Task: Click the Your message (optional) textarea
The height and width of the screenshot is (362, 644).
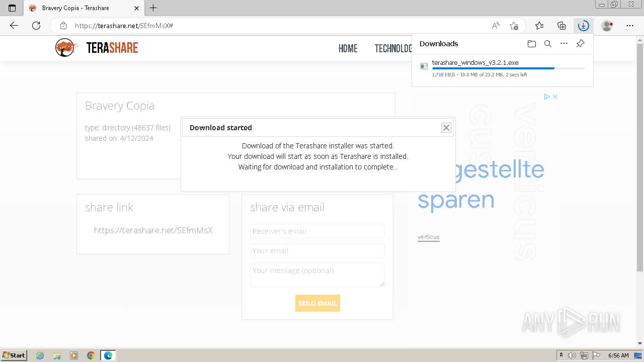Action: coord(317,275)
